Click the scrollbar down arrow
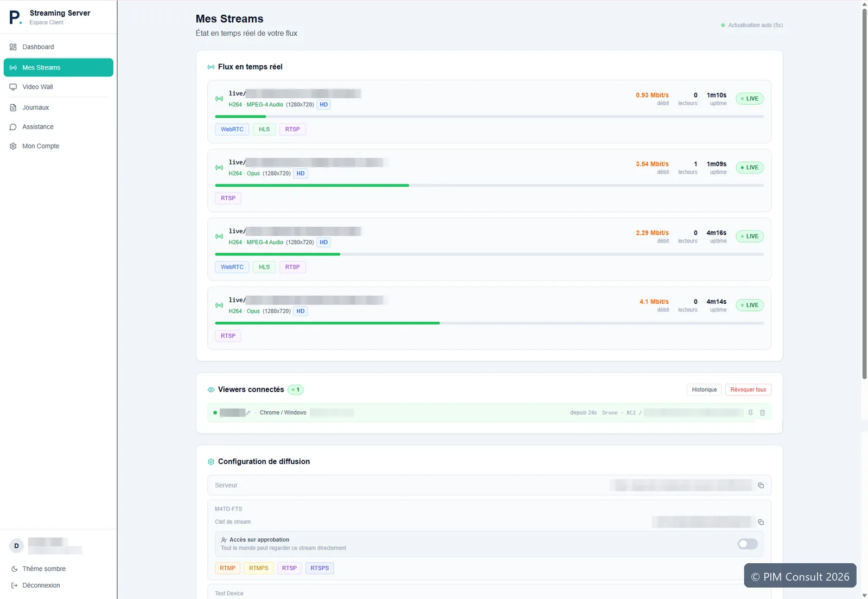This screenshot has height=599, width=868. click(865, 595)
